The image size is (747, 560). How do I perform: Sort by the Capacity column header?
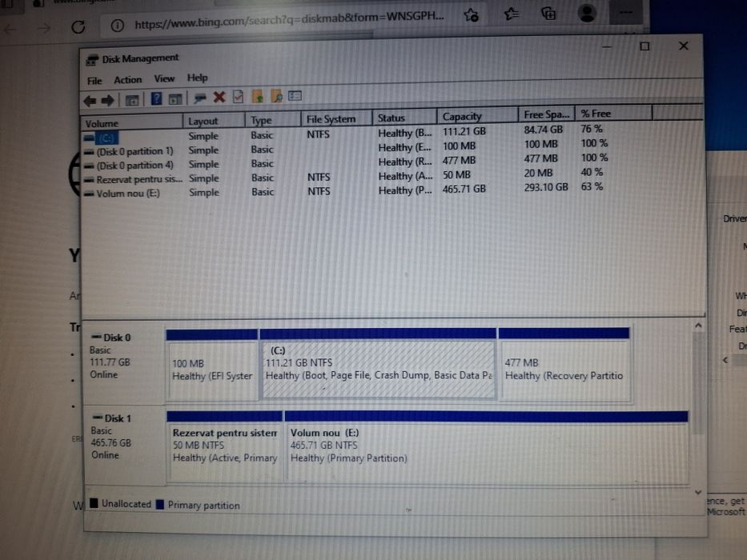(477, 116)
